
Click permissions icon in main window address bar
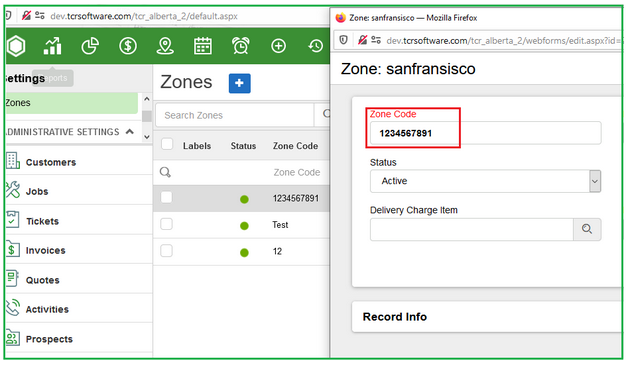[40, 16]
